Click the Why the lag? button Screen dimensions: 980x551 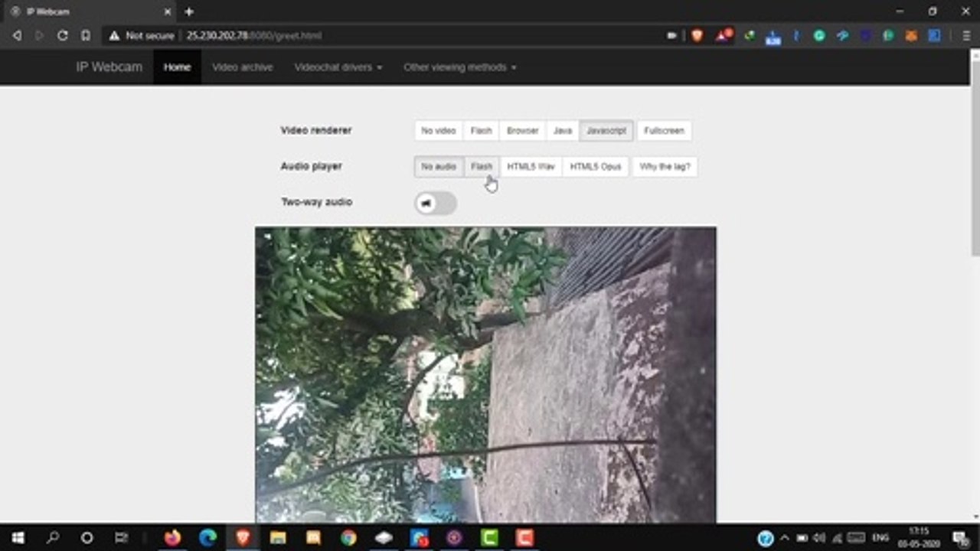[665, 167]
